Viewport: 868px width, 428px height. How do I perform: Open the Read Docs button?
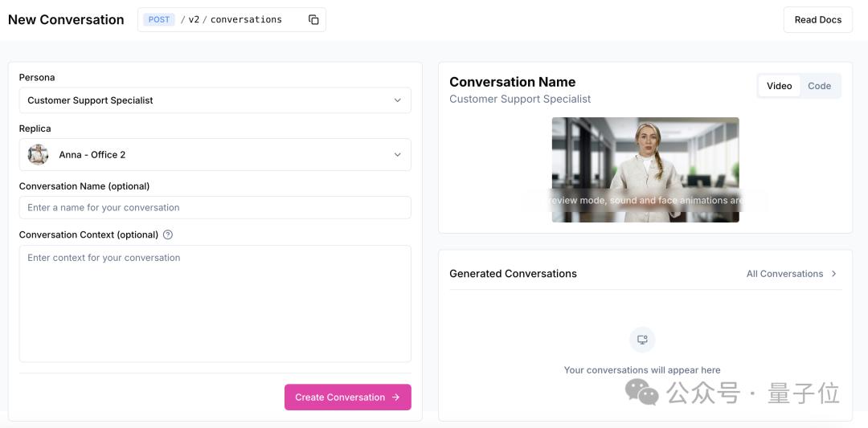pyautogui.click(x=817, y=20)
